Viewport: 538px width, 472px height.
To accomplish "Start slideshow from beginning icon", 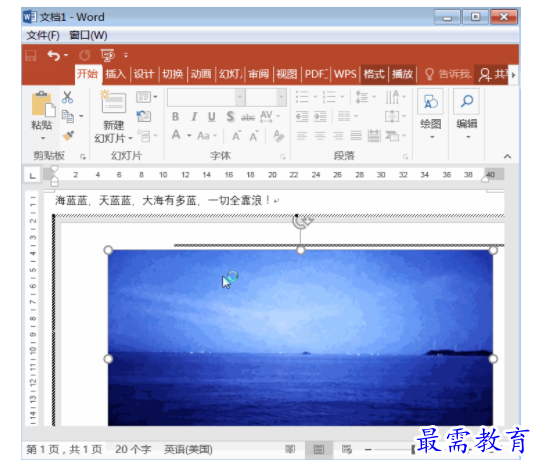I will click(x=108, y=55).
